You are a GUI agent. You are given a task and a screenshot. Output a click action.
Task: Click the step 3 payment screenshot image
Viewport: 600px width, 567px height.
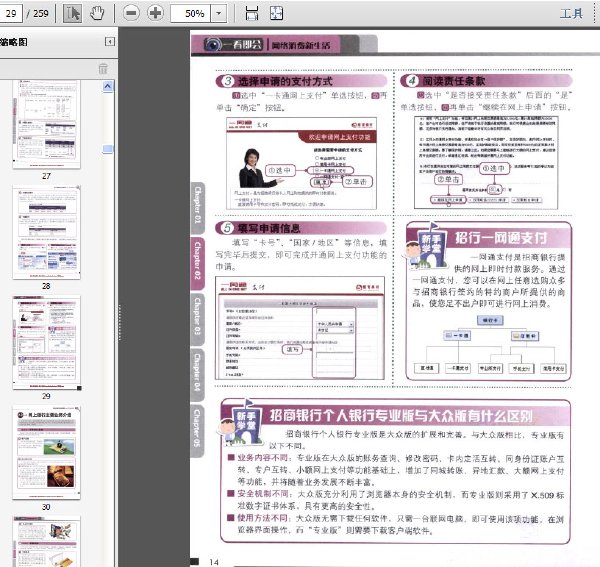[x=302, y=163]
